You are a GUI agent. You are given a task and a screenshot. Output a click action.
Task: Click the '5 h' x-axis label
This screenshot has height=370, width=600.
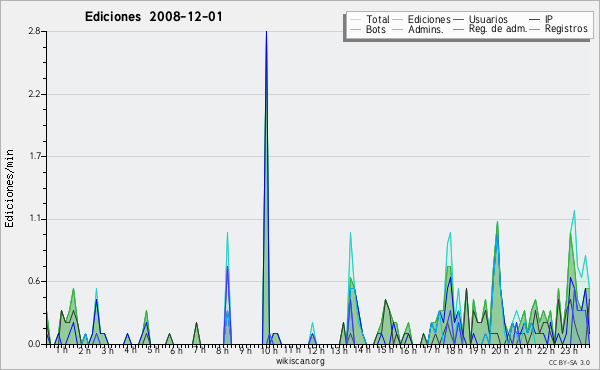[x=153, y=350]
